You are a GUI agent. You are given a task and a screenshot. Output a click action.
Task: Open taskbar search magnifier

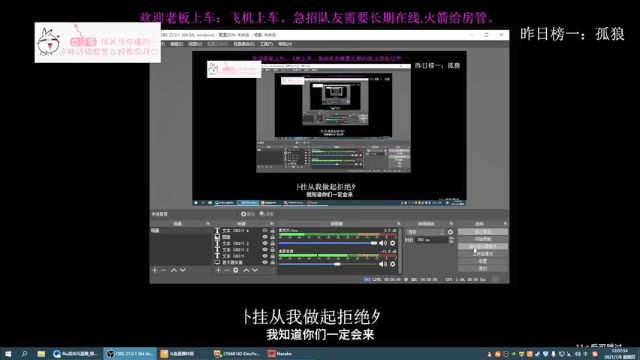(x=24, y=354)
